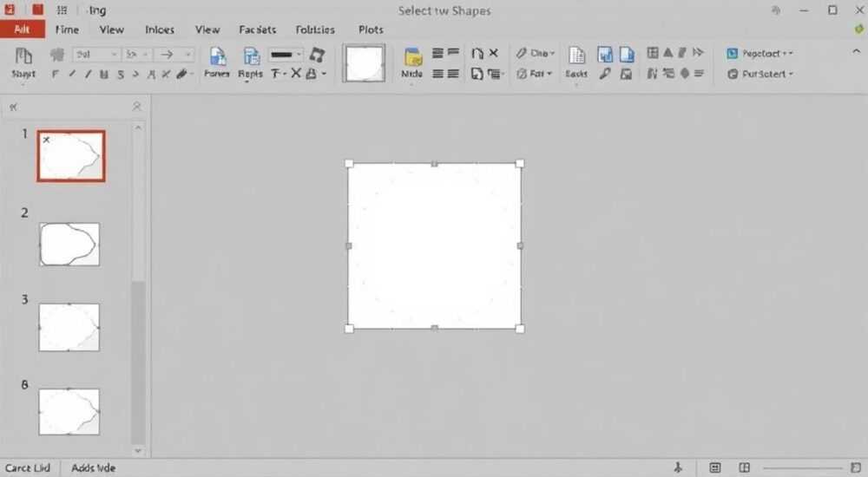Click the table grid icon in the ribbon

point(653,53)
